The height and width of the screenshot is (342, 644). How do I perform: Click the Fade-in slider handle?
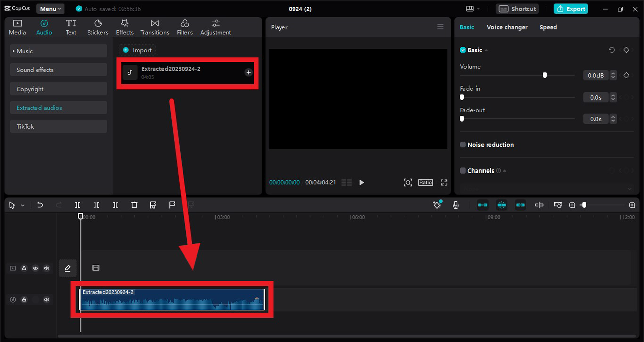(x=462, y=97)
